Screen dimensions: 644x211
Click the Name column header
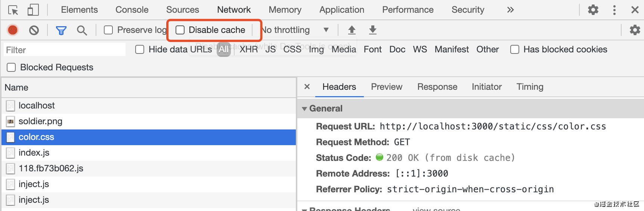(149, 88)
